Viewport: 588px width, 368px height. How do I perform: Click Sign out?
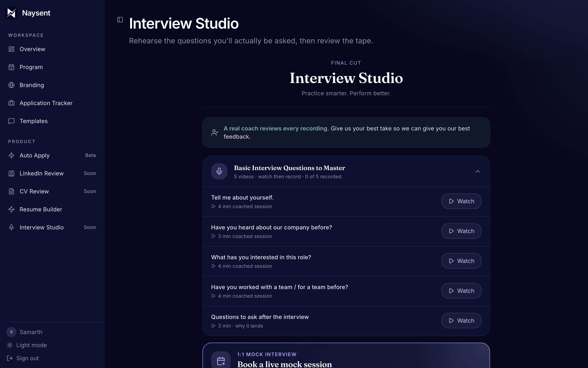[23, 358]
